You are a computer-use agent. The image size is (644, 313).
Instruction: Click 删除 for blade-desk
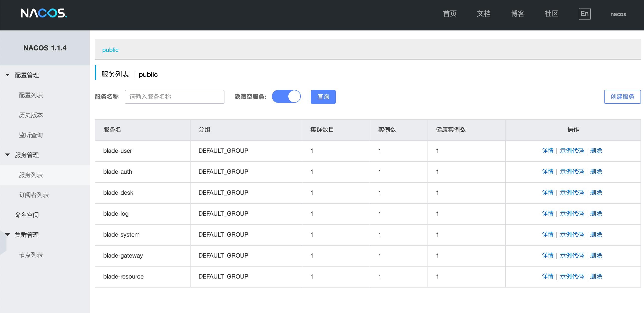[x=596, y=192]
